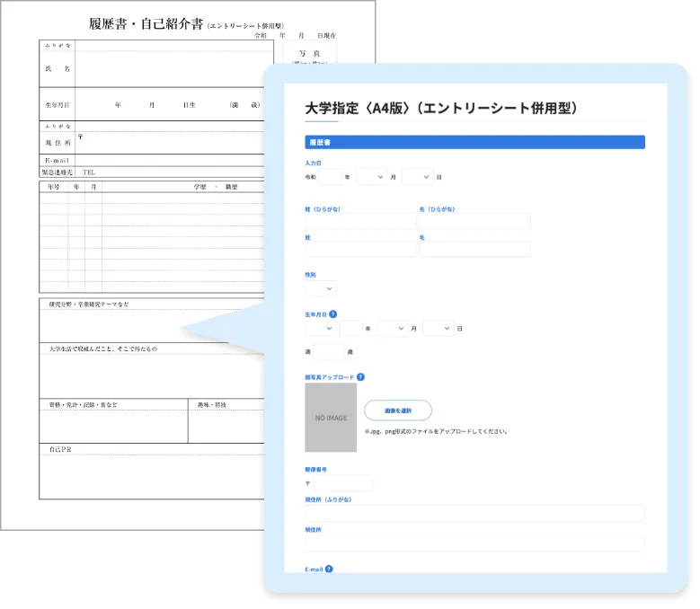Expand the 入力日 day dropdown
The image size is (700, 609).
pyautogui.click(x=417, y=177)
